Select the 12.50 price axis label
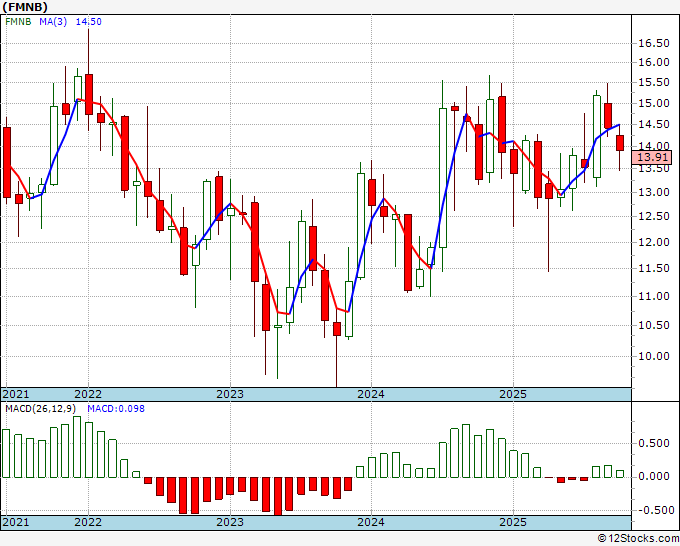 click(654, 216)
